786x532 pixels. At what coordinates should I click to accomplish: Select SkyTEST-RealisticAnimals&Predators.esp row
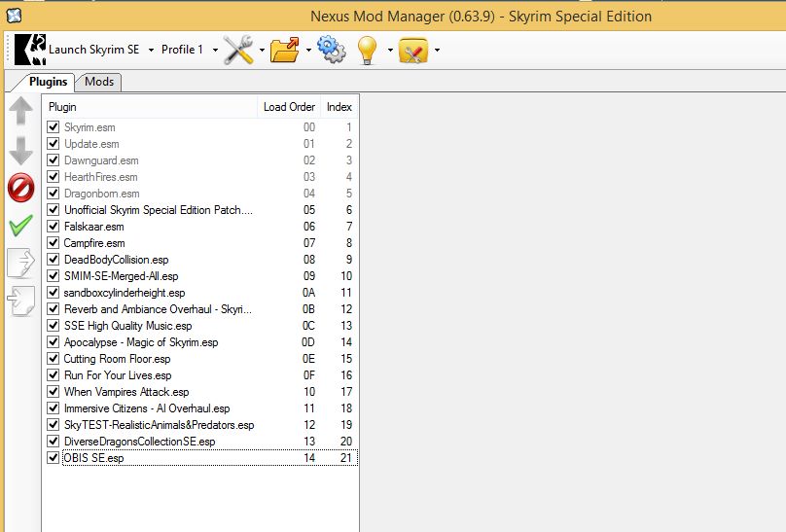click(200, 425)
